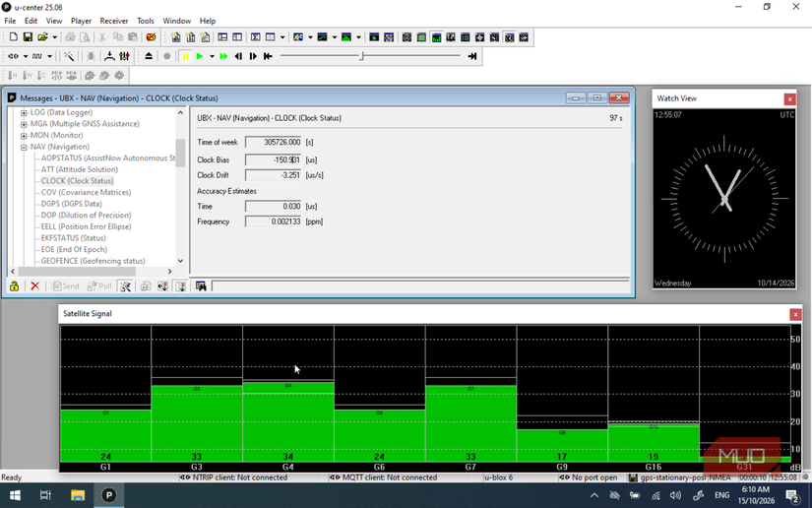812x508 pixels.
Task: Open the Chart view line-graph icon
Action: click(323, 37)
